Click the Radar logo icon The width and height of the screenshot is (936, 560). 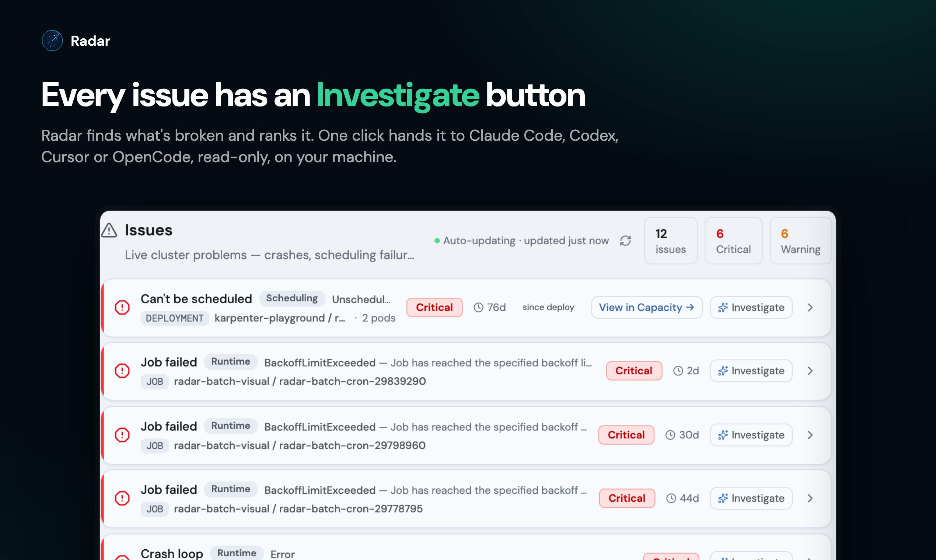pyautogui.click(x=52, y=41)
